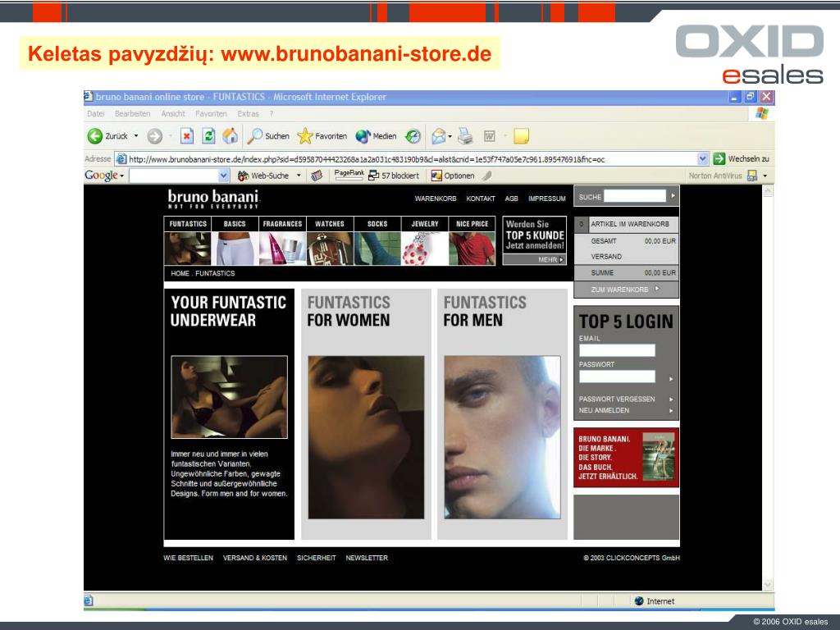Open the Ansicht menu
Image resolution: width=840 pixels, height=630 pixels.
pyautogui.click(x=173, y=113)
